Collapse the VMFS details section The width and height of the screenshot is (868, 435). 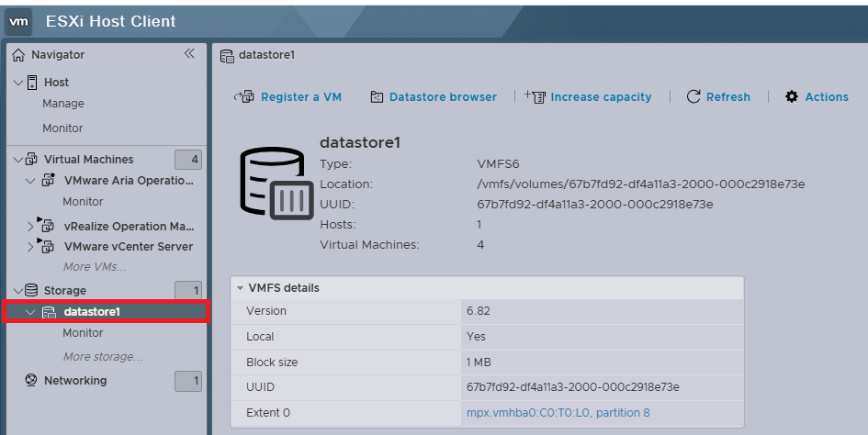(x=241, y=288)
